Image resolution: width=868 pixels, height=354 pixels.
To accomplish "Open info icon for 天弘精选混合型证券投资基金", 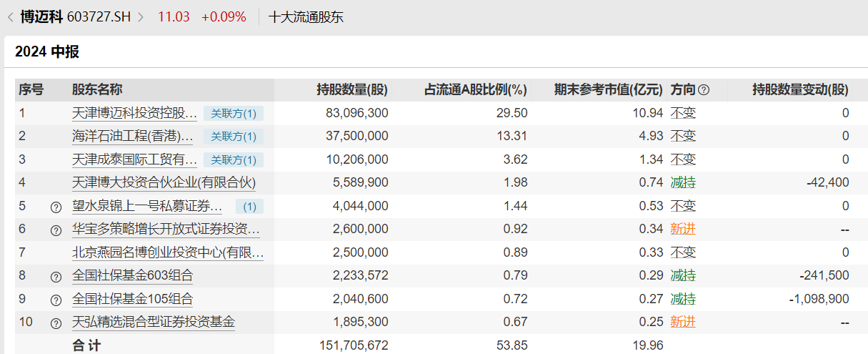I will 56,323.
